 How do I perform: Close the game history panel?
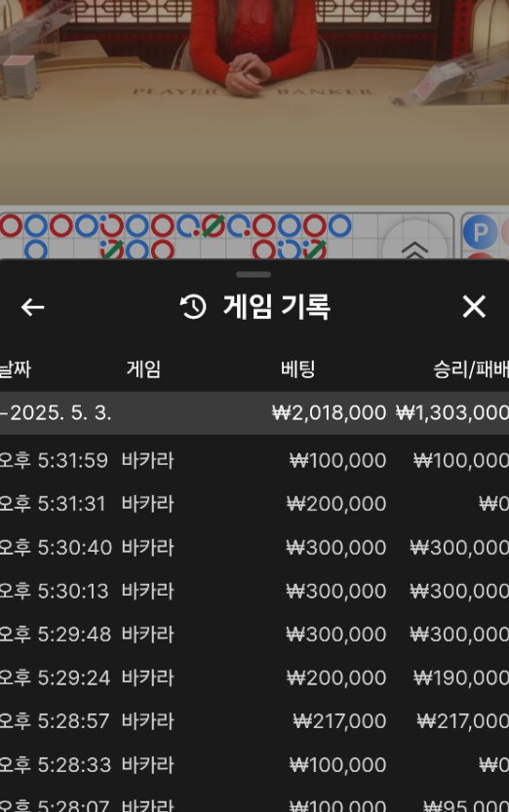point(474,306)
